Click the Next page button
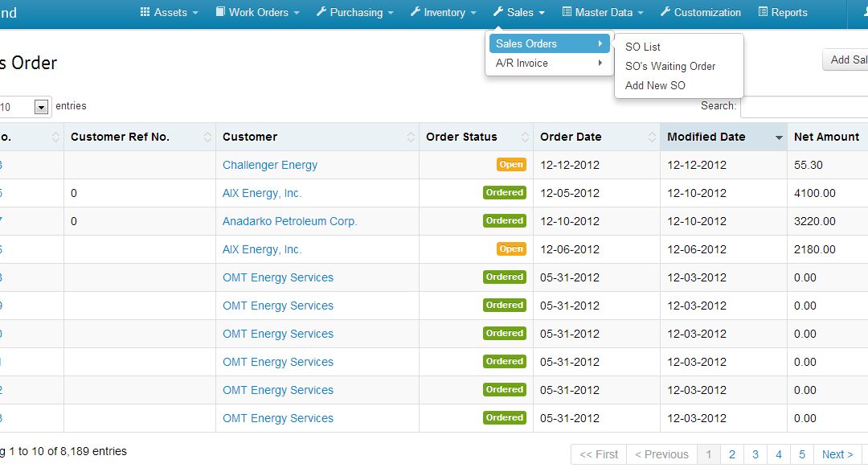868x472 pixels. coord(837,454)
